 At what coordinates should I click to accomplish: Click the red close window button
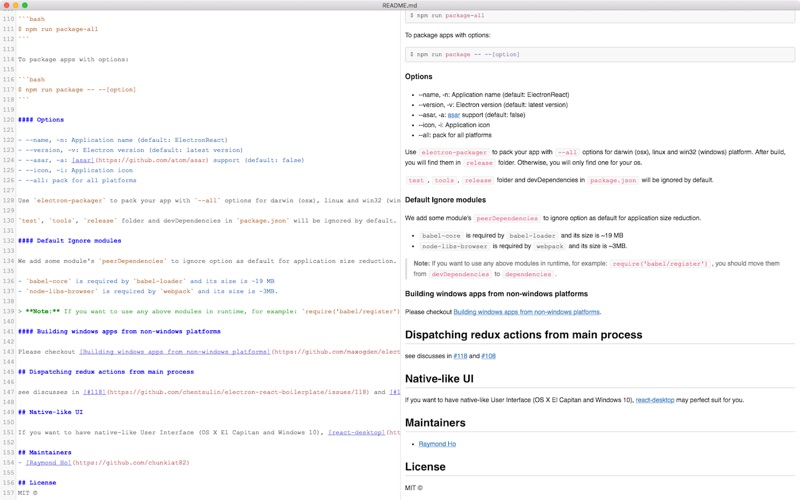click(x=7, y=5)
